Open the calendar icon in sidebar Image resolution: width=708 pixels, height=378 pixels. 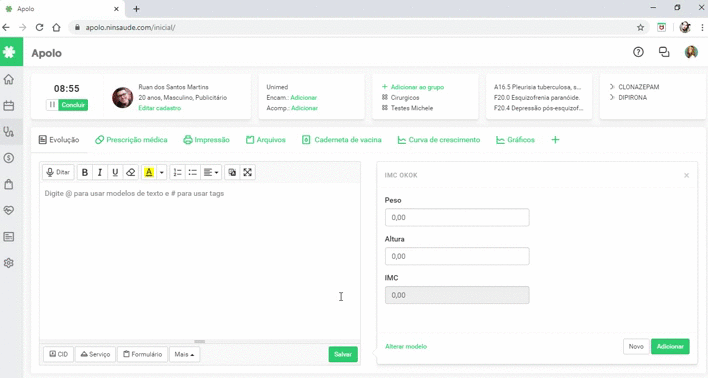9,106
